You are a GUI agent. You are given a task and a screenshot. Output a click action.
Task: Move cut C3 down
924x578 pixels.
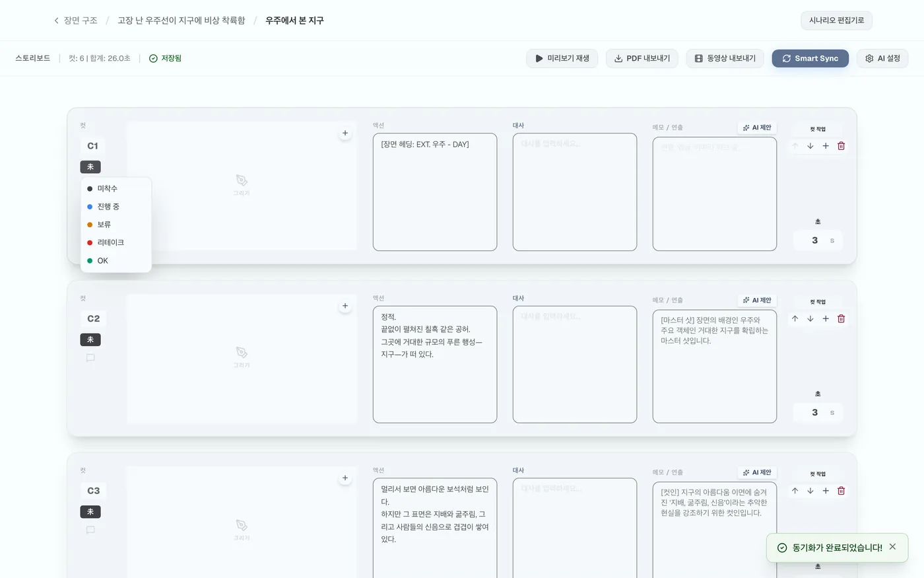[x=810, y=491]
